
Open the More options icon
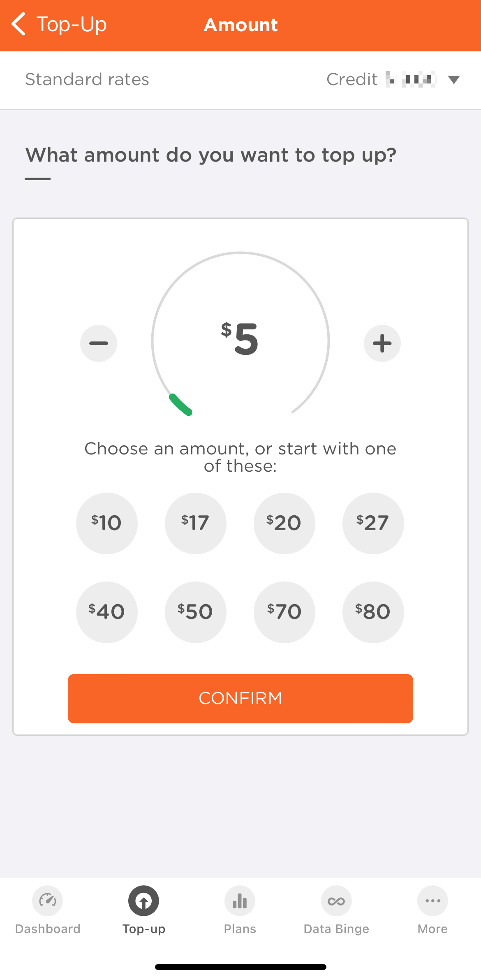(x=432, y=901)
